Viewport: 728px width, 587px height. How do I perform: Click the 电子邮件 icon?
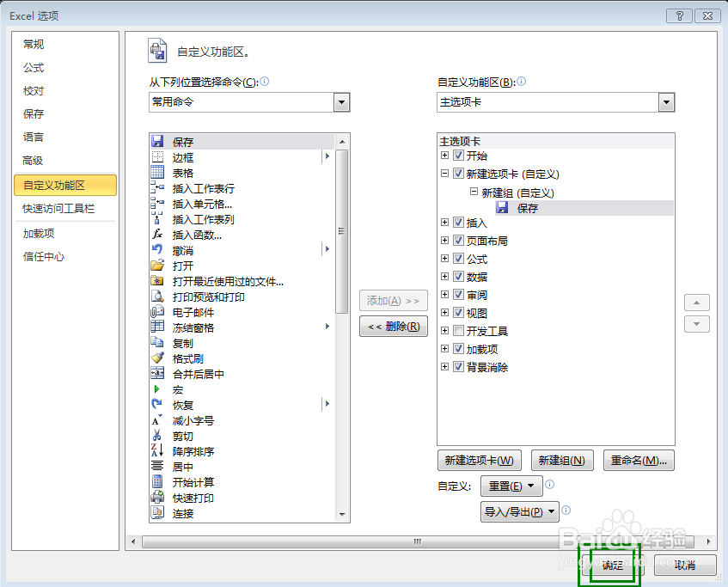click(157, 312)
